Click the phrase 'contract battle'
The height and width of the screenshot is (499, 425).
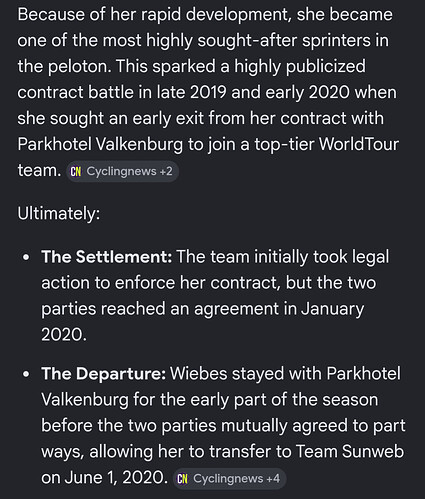pos(75,92)
